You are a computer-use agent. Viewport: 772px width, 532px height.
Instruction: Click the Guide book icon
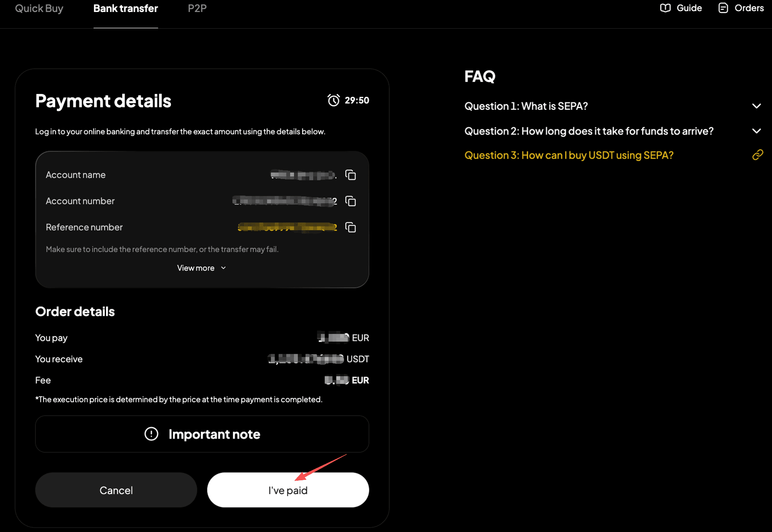665,8
